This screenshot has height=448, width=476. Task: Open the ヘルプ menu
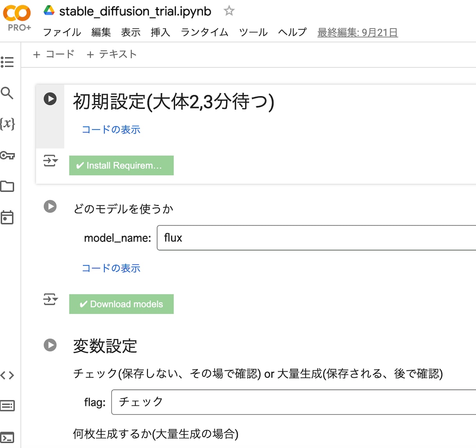pos(292,32)
